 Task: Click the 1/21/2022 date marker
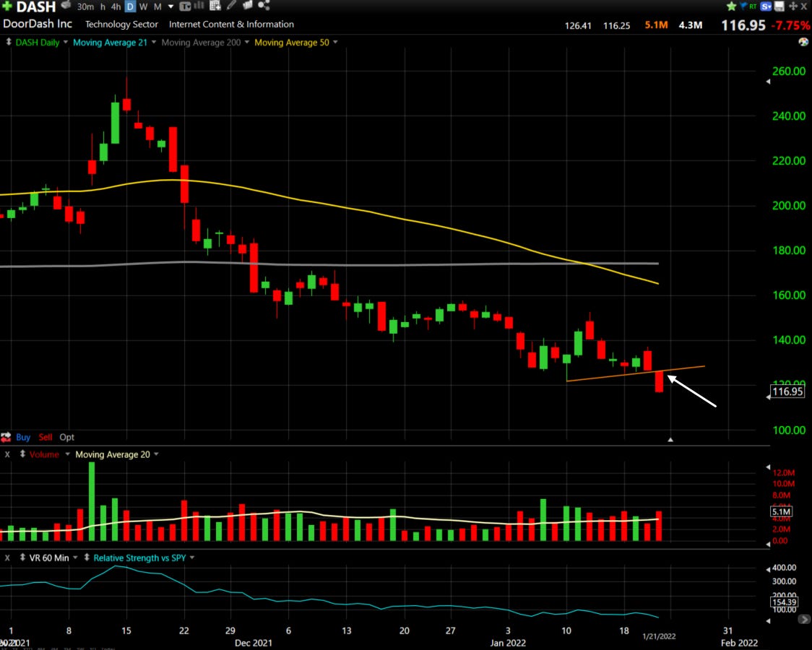click(660, 636)
